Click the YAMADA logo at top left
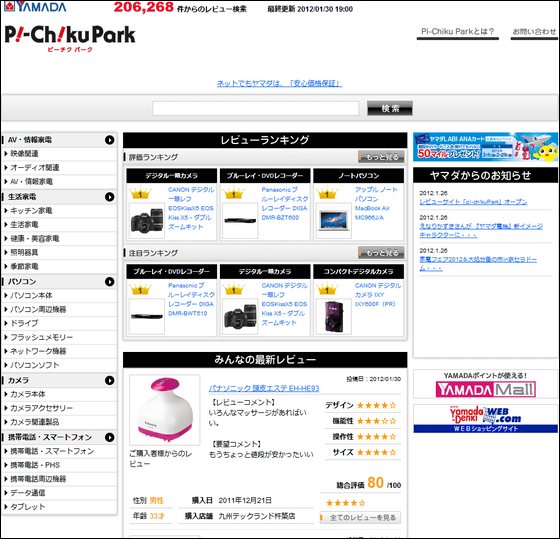 click(35, 6)
